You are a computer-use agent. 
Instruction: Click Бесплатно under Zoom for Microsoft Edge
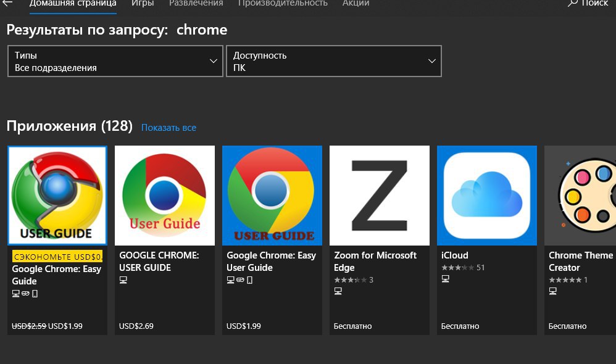[x=353, y=326]
